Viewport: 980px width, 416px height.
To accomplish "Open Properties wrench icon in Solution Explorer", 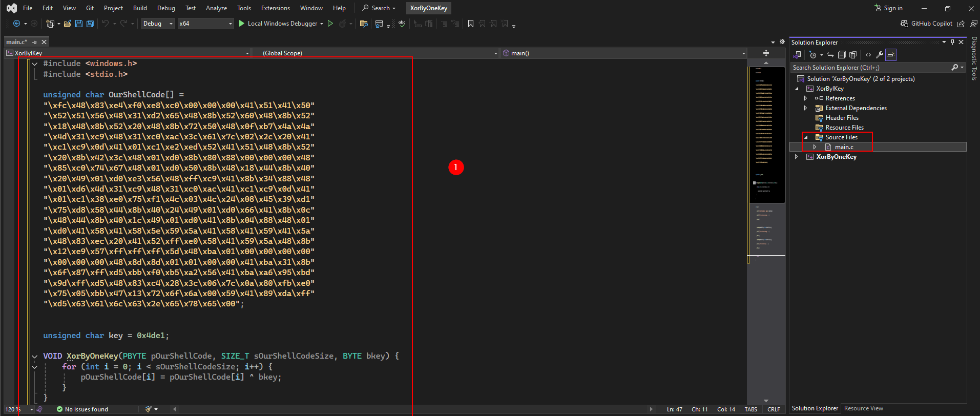I will pyautogui.click(x=880, y=55).
